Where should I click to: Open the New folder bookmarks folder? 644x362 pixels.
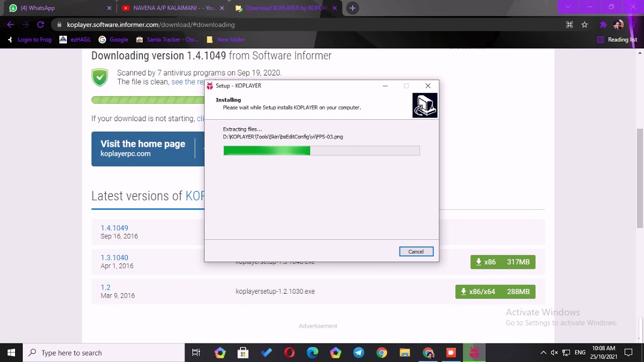[225, 40]
